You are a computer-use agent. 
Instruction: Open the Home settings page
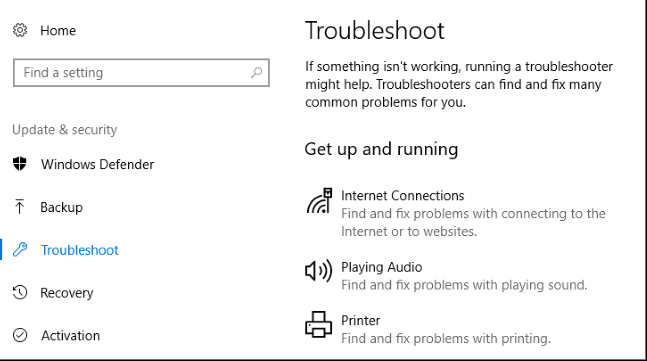pyautogui.click(x=58, y=31)
